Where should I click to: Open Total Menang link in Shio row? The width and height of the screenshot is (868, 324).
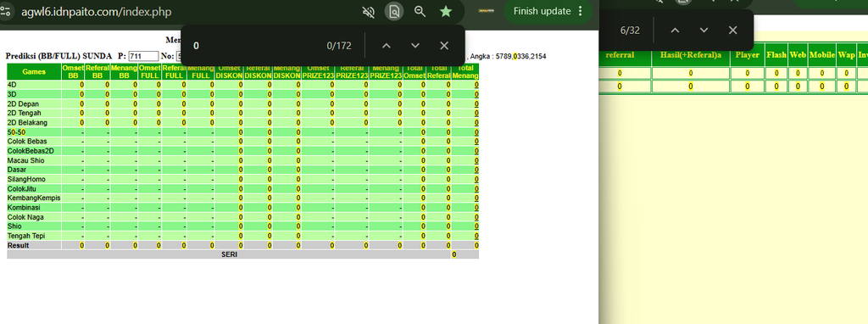coord(476,226)
